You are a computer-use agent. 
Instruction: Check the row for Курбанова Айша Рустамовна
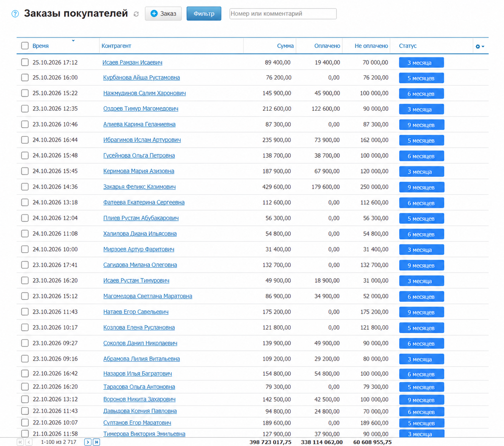point(25,77)
